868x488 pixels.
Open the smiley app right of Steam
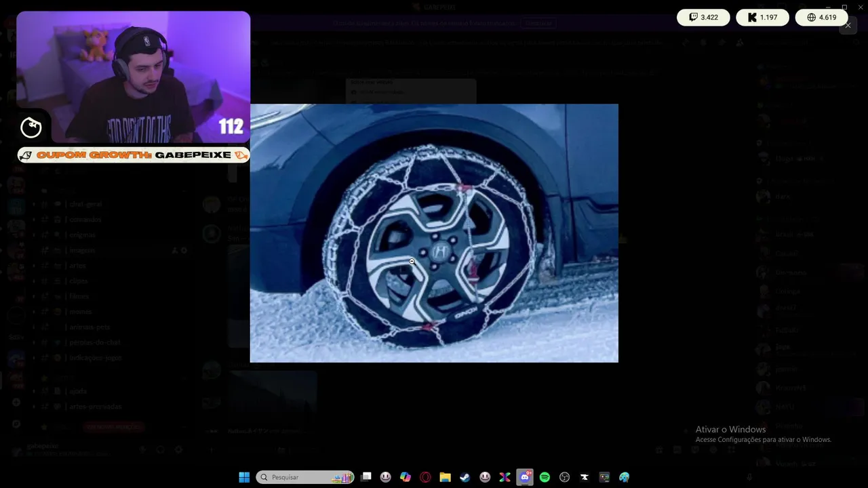(485, 477)
